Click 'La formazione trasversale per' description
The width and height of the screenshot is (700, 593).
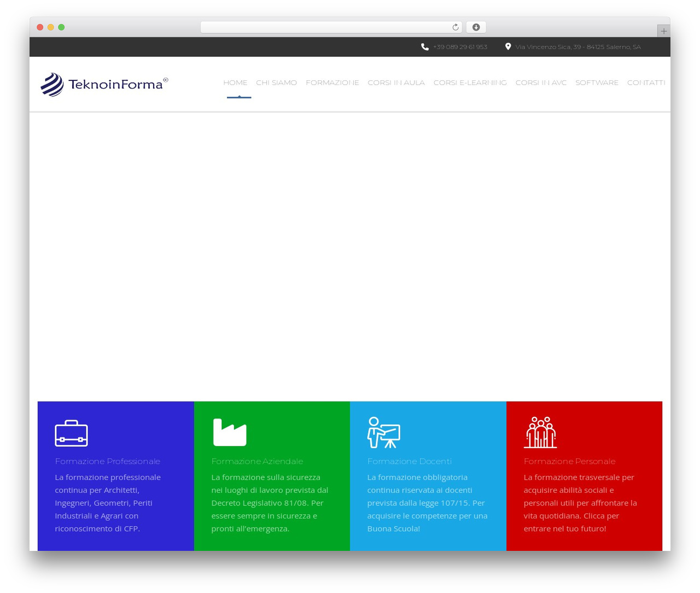point(580,503)
